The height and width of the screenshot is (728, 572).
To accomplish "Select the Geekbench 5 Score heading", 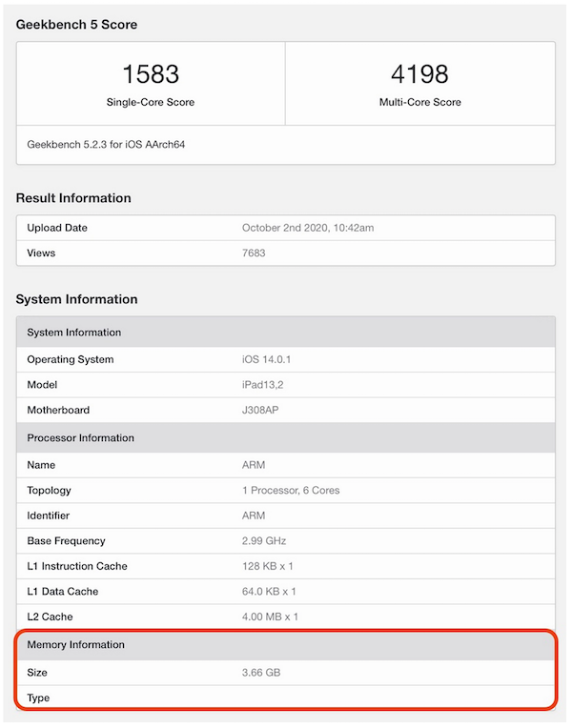I will pyautogui.click(x=76, y=24).
